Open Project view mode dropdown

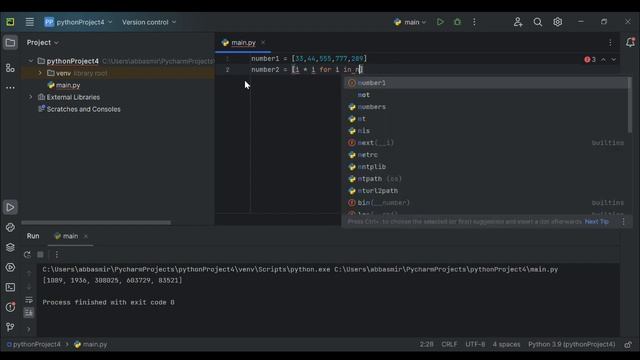pyautogui.click(x=42, y=42)
